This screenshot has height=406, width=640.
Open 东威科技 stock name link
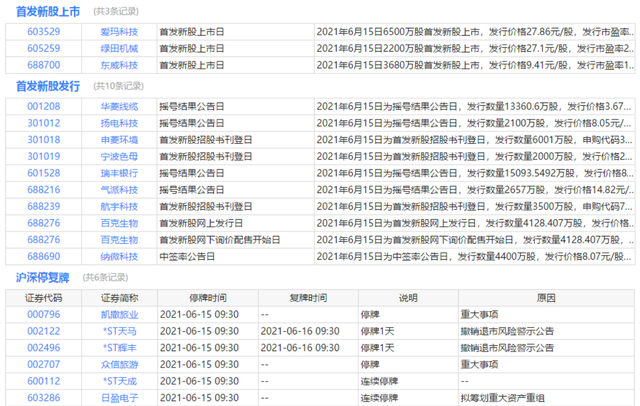pos(119,65)
